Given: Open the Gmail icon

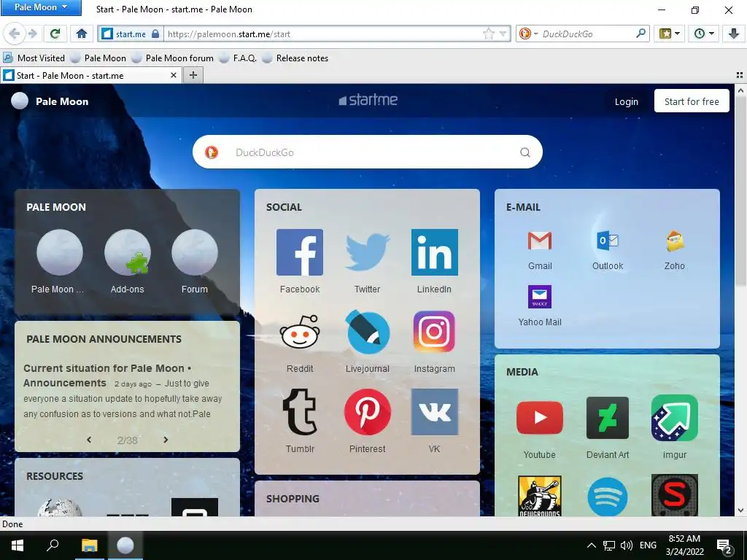Looking at the screenshot, I should click(x=540, y=241).
